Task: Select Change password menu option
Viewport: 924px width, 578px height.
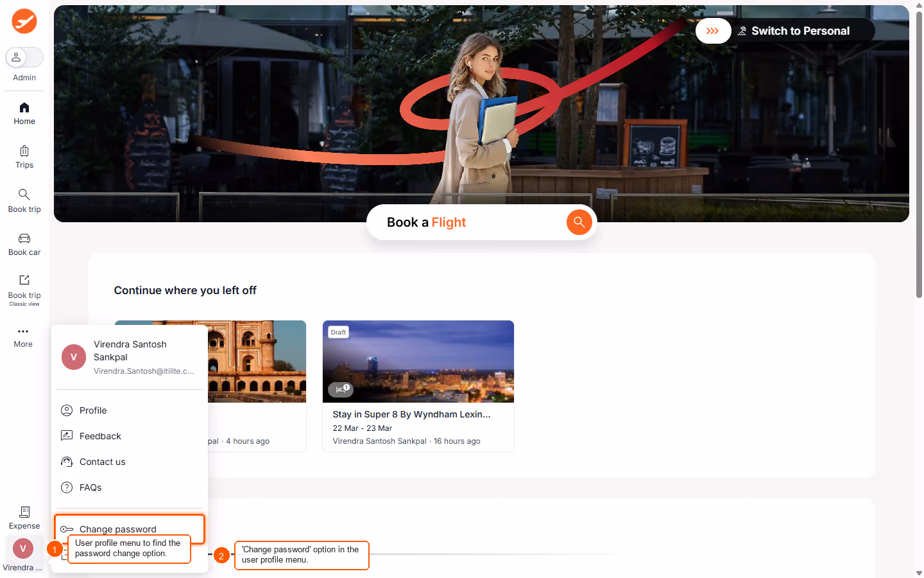Action: pyautogui.click(x=130, y=529)
